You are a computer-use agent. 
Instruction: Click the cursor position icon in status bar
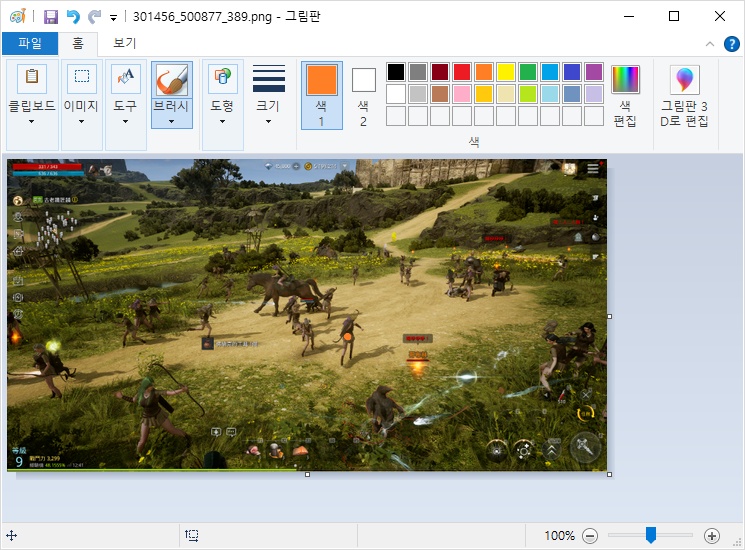point(11,536)
